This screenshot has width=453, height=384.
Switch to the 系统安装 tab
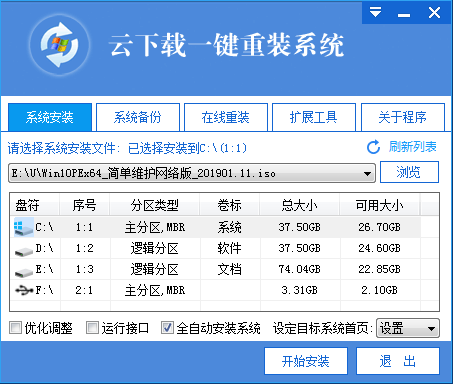coord(50,117)
